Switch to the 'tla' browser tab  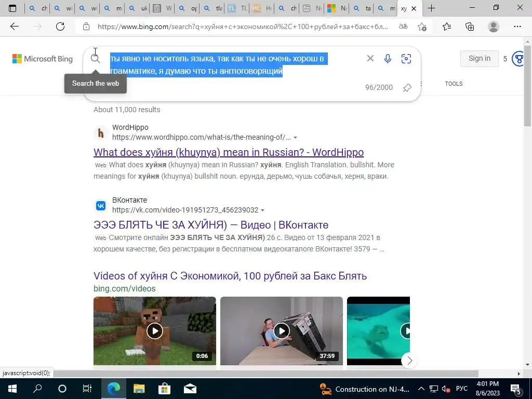click(213, 8)
